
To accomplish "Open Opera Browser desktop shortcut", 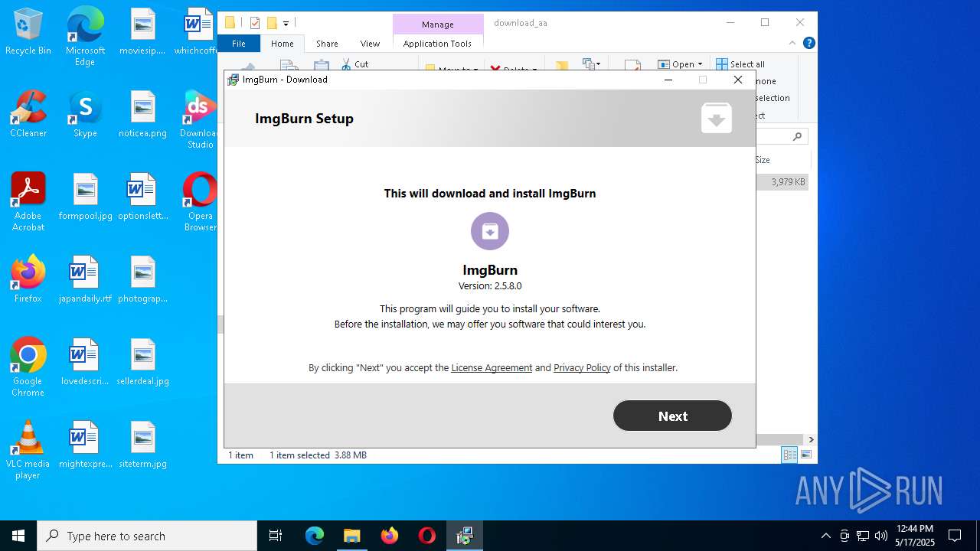I will [x=200, y=202].
